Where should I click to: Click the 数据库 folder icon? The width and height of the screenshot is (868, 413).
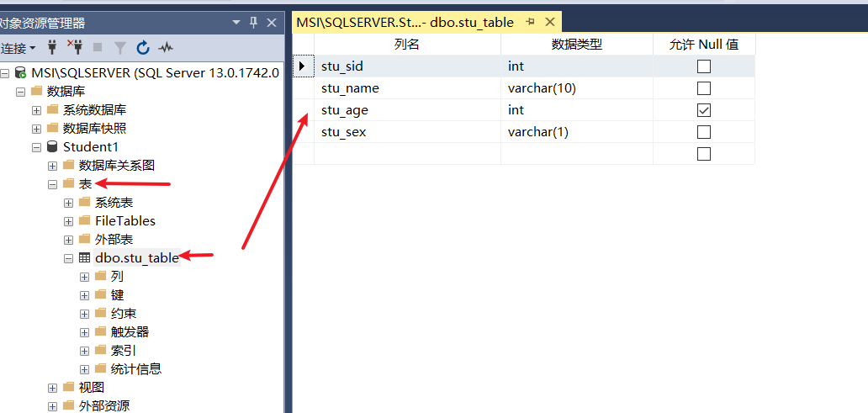pyautogui.click(x=36, y=91)
